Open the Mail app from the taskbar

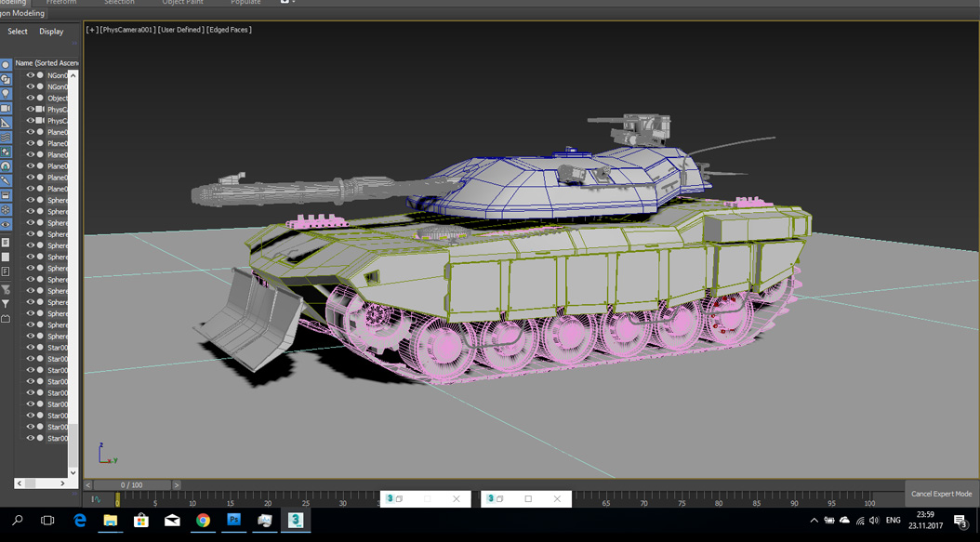(x=173, y=520)
